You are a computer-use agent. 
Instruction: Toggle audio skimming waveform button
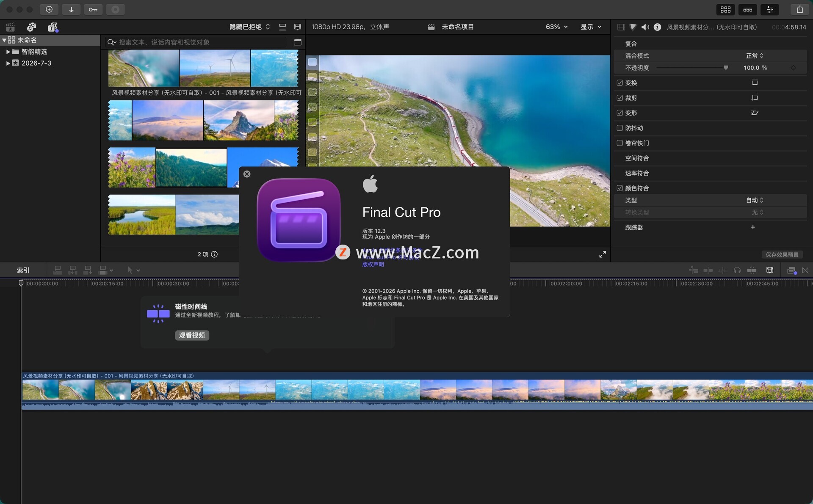(723, 270)
